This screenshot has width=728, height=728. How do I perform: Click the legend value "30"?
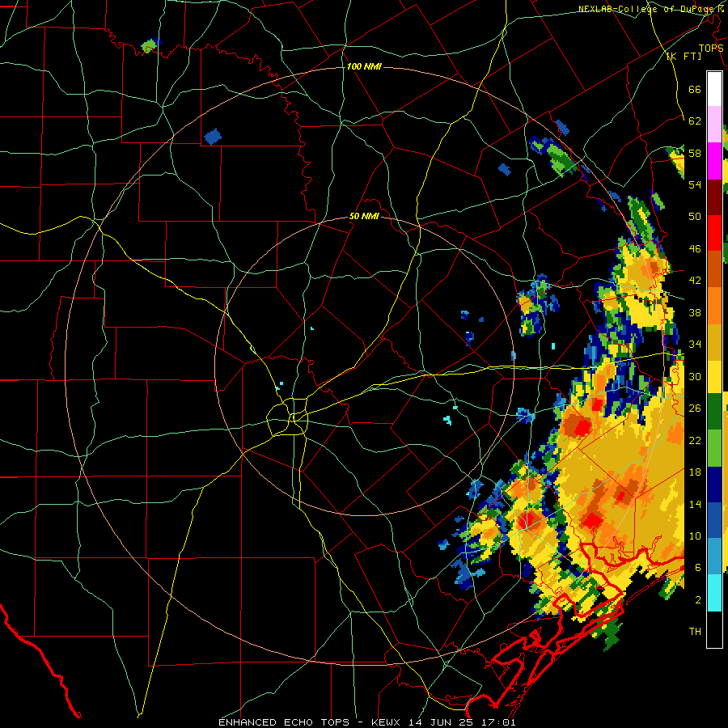click(x=695, y=376)
